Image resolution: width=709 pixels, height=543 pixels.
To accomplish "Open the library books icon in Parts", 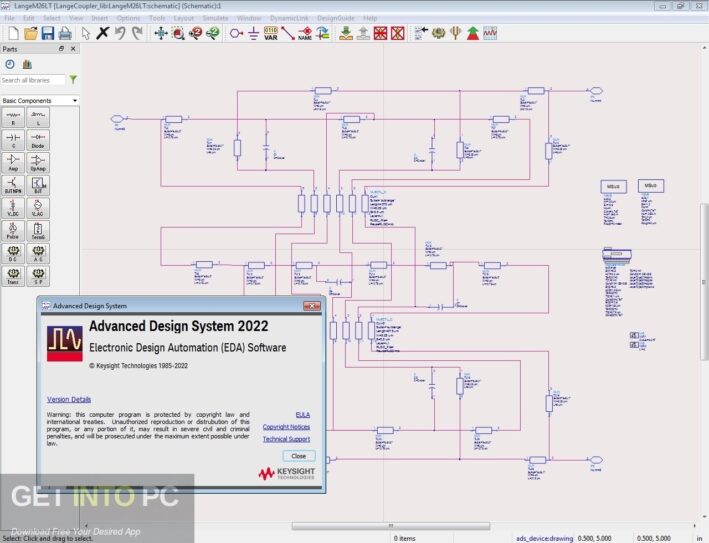I will tap(27, 64).
